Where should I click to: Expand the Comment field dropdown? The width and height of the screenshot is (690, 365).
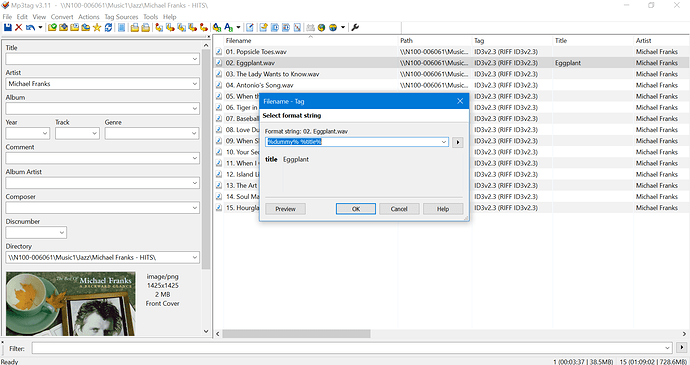(x=195, y=158)
